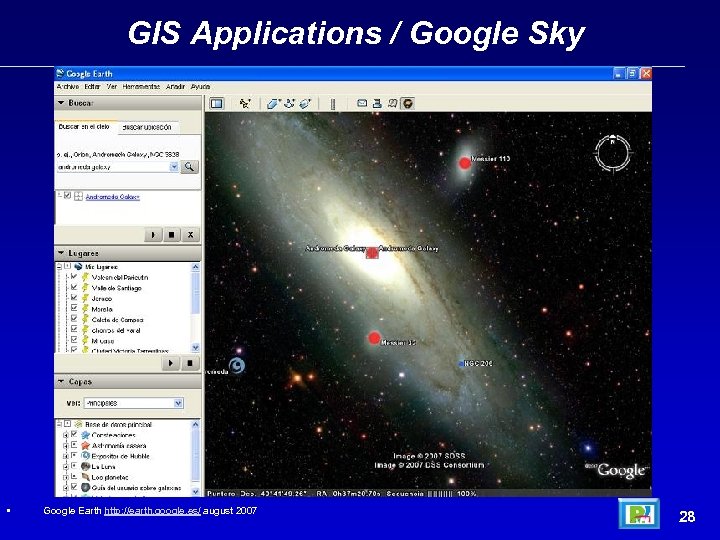Click the earth.google.es link
Viewport: 720px width, 540px height.
coord(152,511)
